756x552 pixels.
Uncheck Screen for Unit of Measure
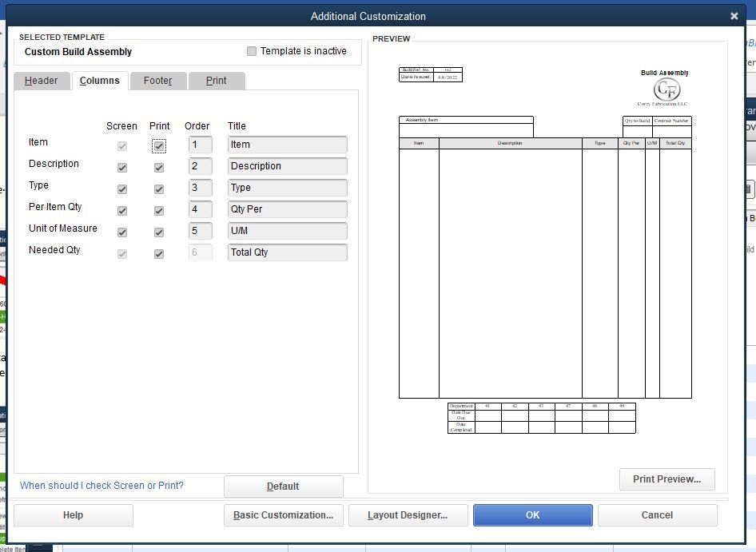(x=121, y=232)
